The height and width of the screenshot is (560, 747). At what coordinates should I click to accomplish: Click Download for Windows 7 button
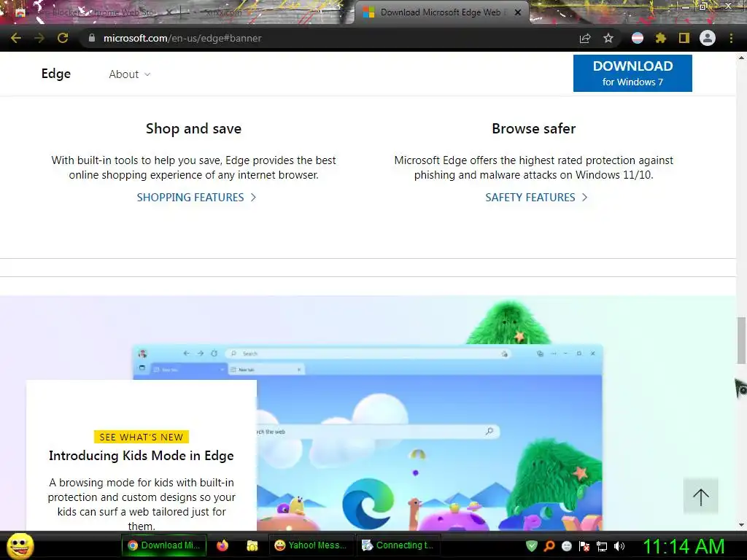(x=632, y=74)
